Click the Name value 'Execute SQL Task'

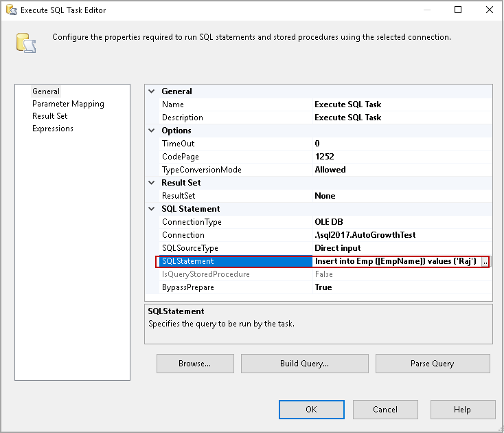tap(347, 104)
